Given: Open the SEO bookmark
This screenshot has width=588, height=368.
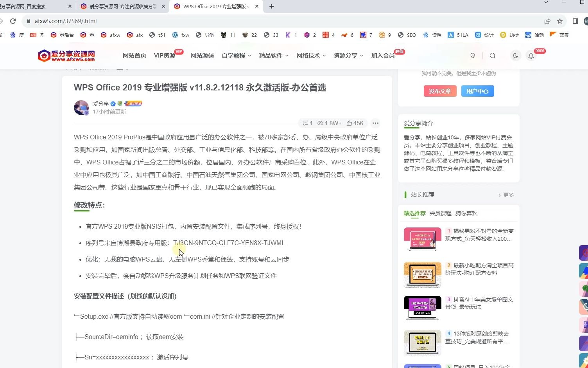Looking at the screenshot, I should click(x=407, y=35).
